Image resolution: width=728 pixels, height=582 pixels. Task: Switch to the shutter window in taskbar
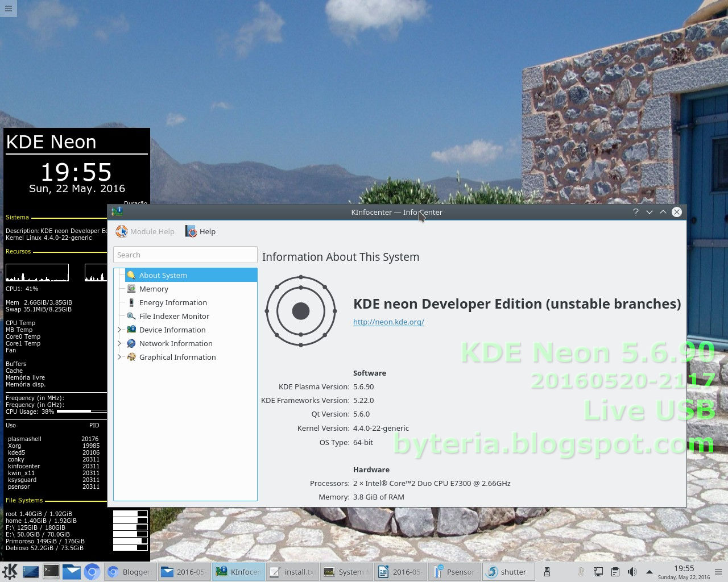point(508,572)
